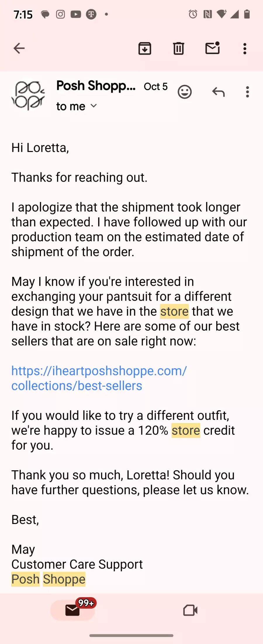
Task: Switch to the Mail tab
Action: [x=73, y=610]
